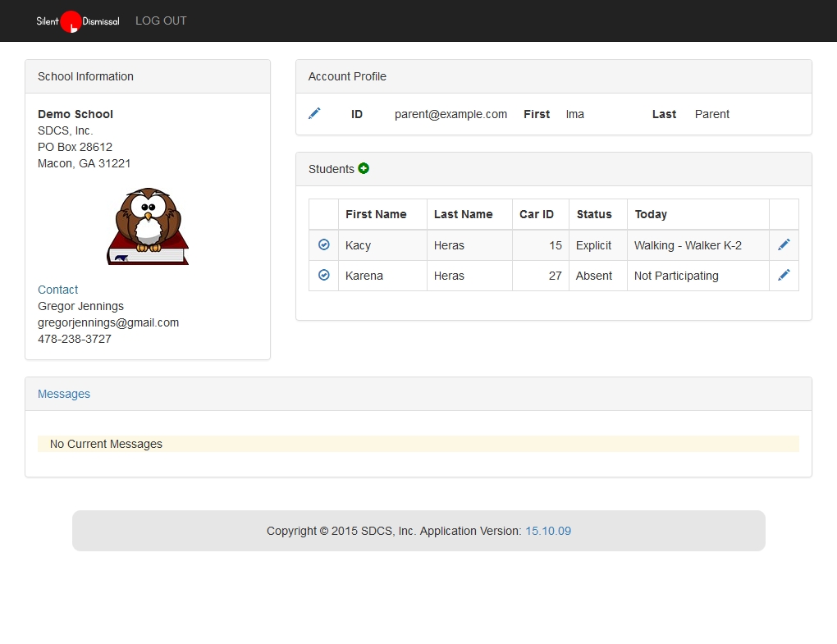Open the Contact link

click(x=57, y=290)
